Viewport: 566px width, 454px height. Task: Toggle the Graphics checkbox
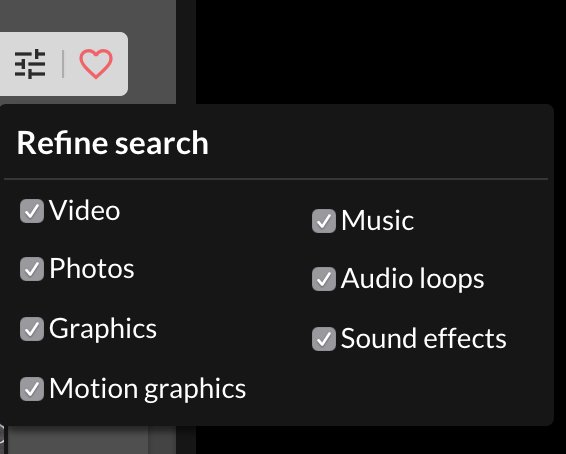pos(32,329)
